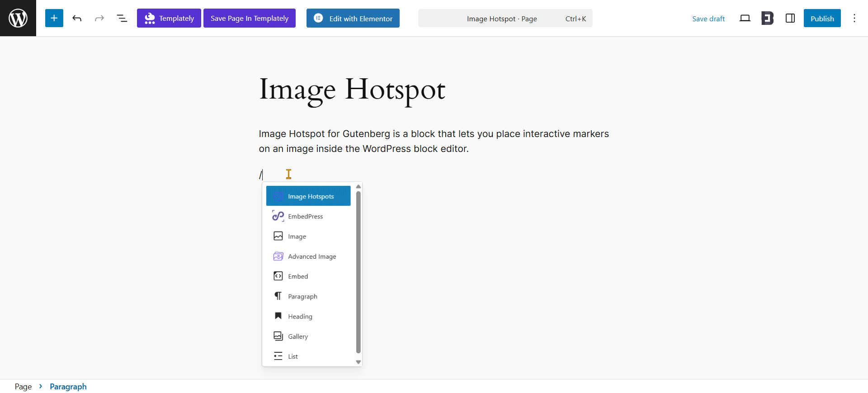
Task: Undo the last change
Action: [x=77, y=18]
